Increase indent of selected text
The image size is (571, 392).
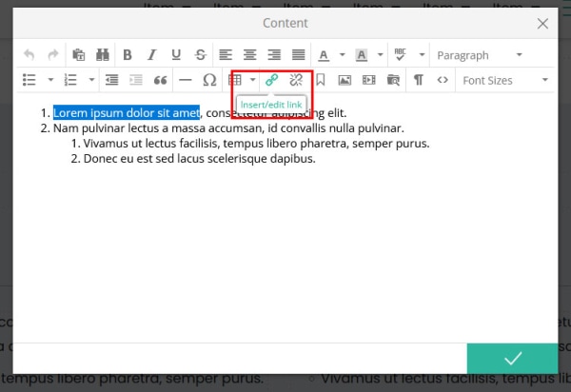[x=136, y=80]
